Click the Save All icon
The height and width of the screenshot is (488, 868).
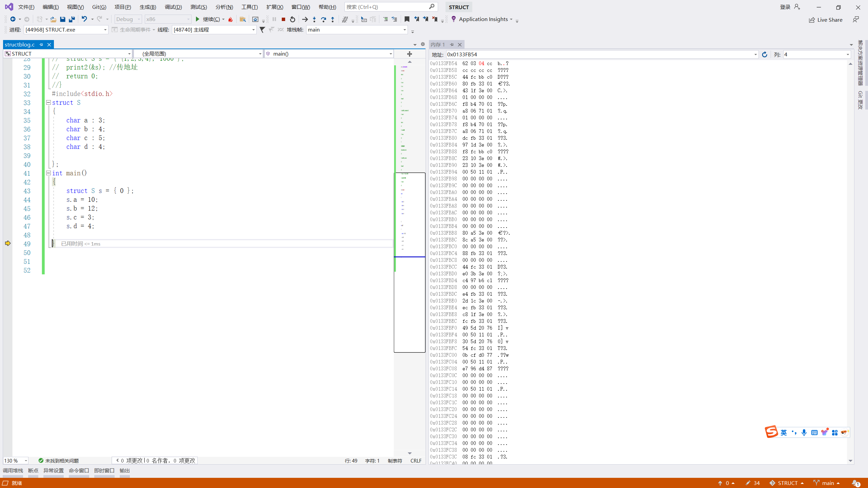(72, 19)
